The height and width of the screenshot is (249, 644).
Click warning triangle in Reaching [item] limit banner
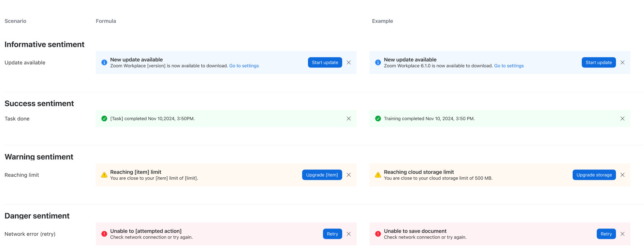104,175
